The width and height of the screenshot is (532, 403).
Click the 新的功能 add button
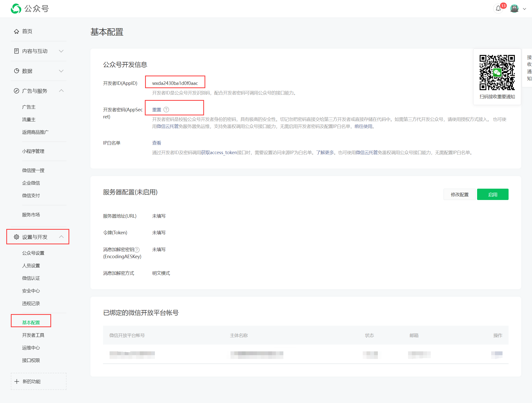39,381
